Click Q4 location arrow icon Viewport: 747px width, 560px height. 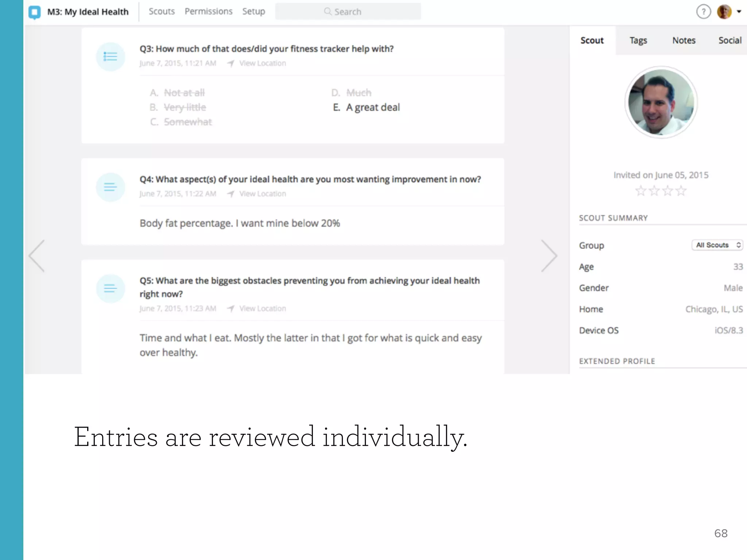231,194
